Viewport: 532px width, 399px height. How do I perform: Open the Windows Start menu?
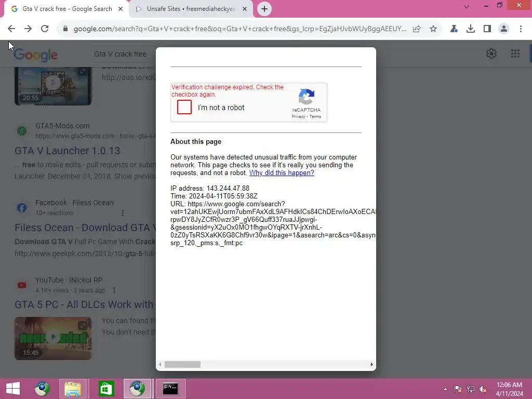(x=13, y=389)
